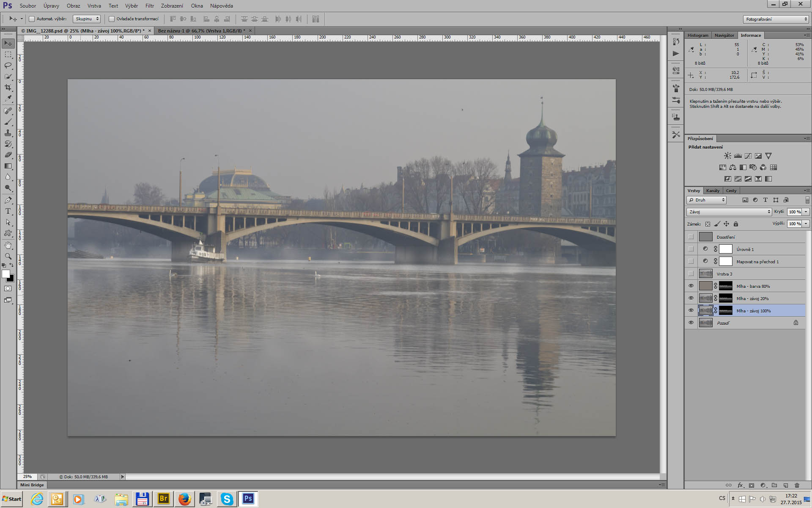Screen dimensions: 812x508
Task: Select the Hand tool
Action: [8, 245]
